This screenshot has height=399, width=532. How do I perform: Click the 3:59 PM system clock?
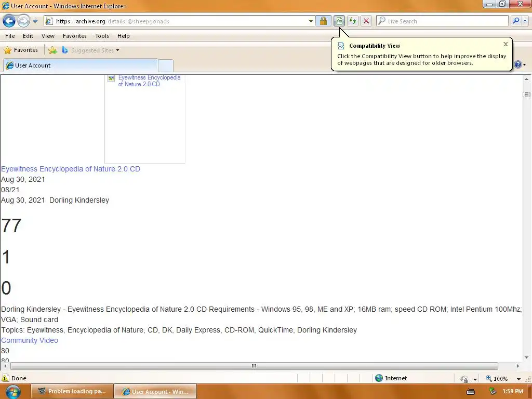click(513, 391)
